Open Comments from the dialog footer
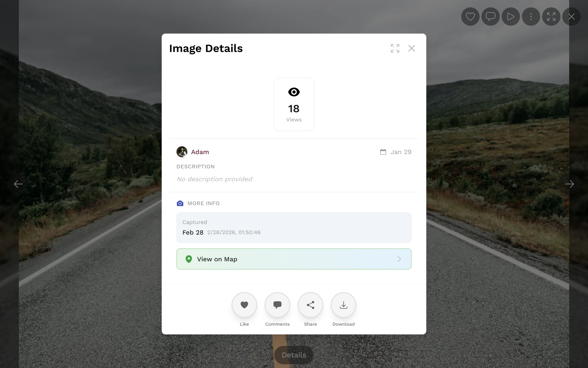Screen dimensions: 588x368 tap(277, 305)
